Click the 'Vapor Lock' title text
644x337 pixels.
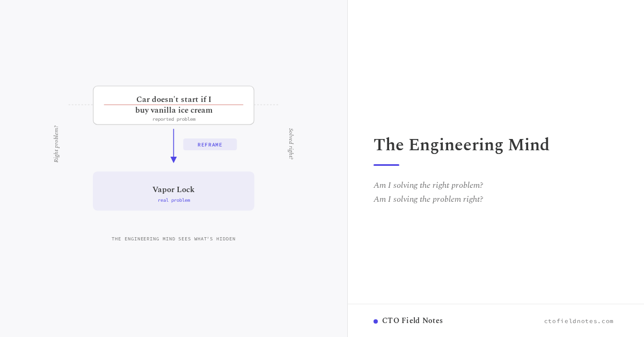(x=173, y=189)
